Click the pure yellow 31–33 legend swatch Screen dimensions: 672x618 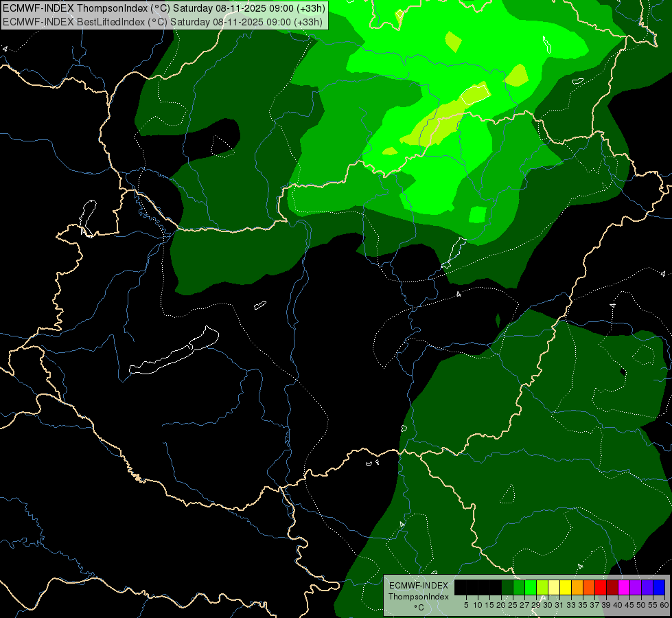tap(566, 587)
